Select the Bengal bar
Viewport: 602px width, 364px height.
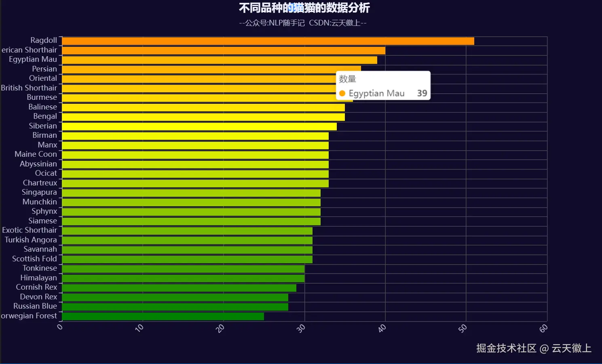(x=203, y=117)
